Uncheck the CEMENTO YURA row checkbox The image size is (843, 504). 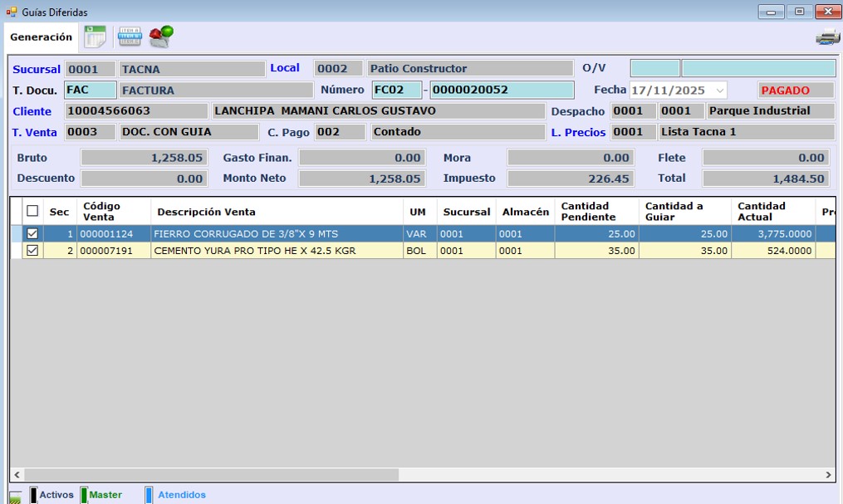tap(32, 251)
